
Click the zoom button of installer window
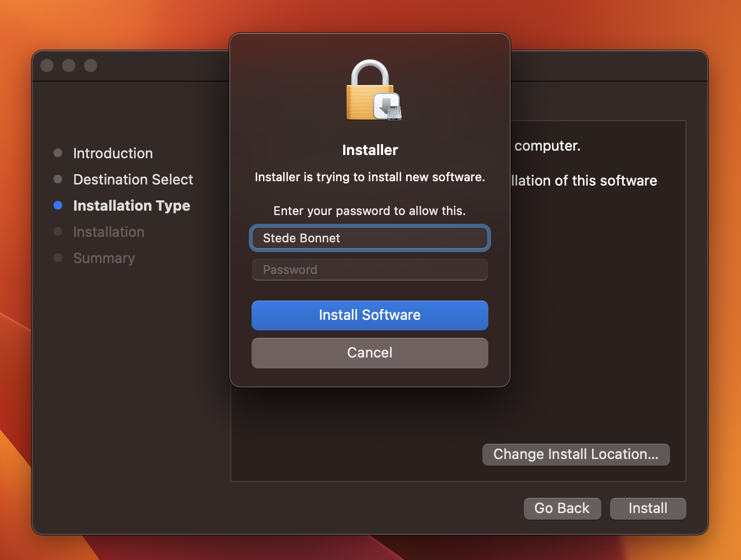click(x=91, y=65)
